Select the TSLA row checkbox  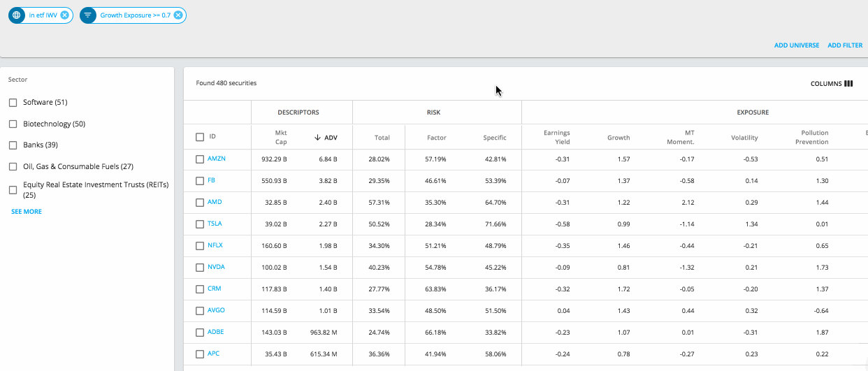200,224
